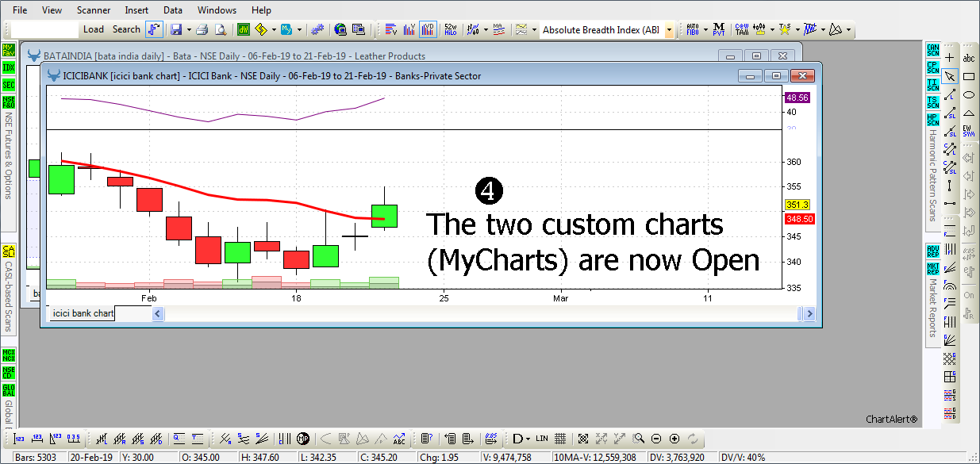Screen dimensions: 980x464
Task: Open Print Preview icon
Action: (x=220, y=29)
